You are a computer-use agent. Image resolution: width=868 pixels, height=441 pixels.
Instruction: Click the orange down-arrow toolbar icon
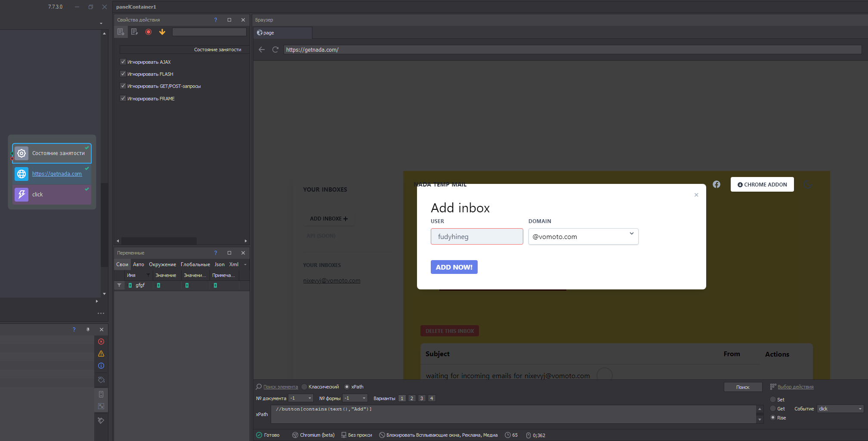(x=162, y=32)
